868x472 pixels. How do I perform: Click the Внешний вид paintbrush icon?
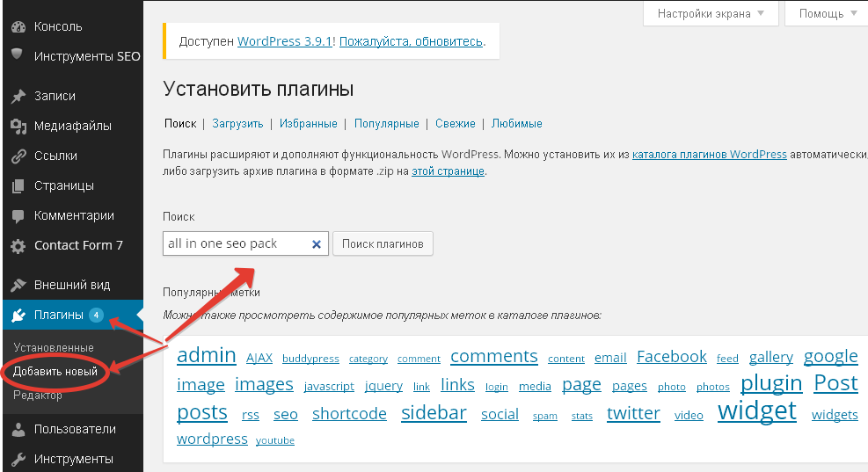[18, 286]
